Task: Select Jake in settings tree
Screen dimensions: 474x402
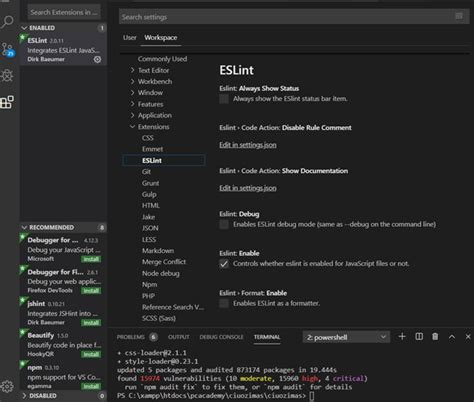Action: [148, 217]
